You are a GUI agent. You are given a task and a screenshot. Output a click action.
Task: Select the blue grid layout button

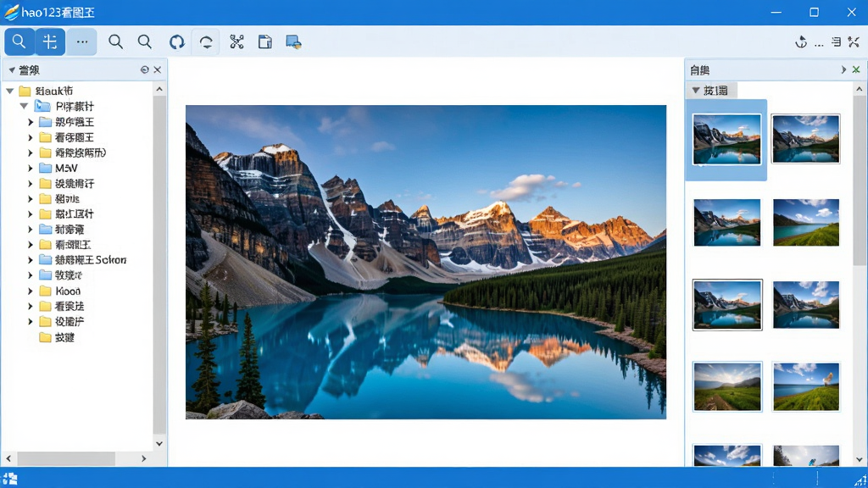(50, 42)
